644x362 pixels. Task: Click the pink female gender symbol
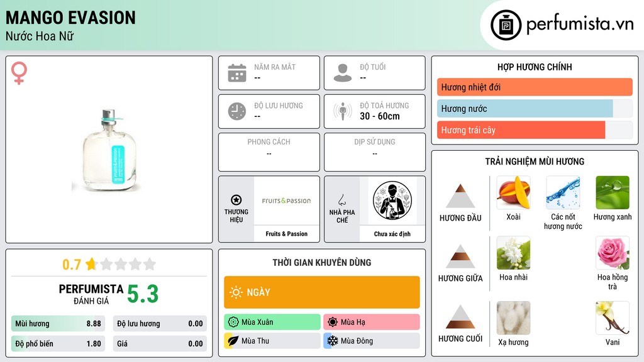(19, 73)
